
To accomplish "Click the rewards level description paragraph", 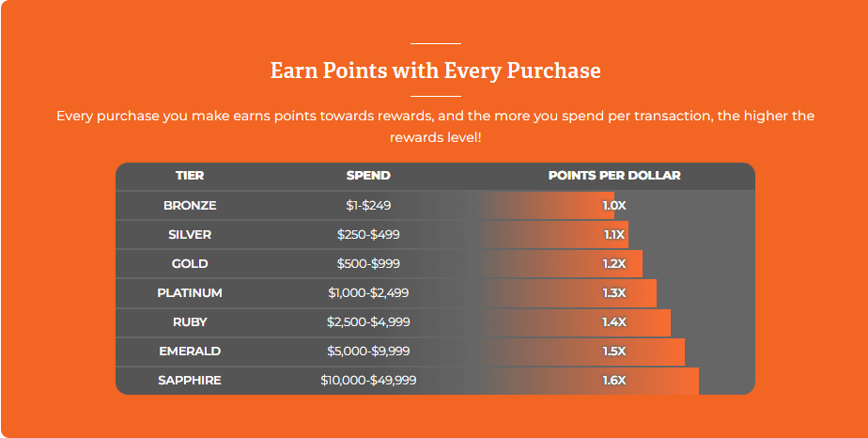I will (435, 127).
